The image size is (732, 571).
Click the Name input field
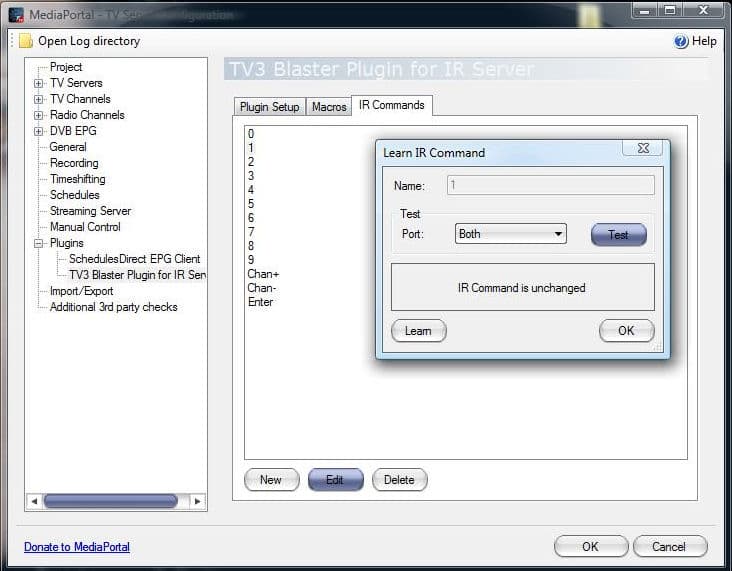click(550, 185)
